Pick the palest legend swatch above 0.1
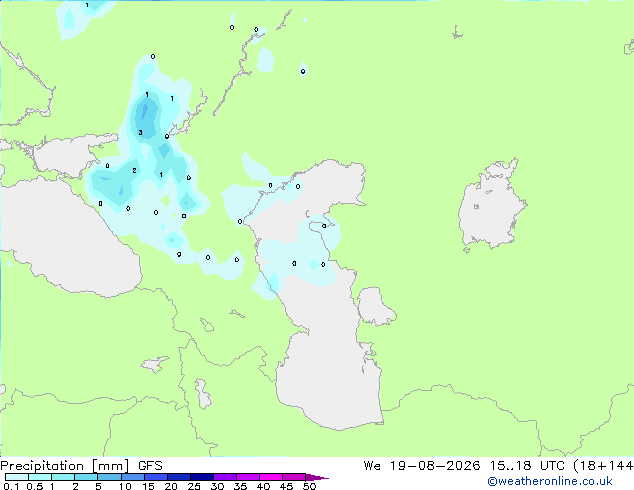The width and height of the screenshot is (634, 490). pyautogui.click(x=17, y=477)
